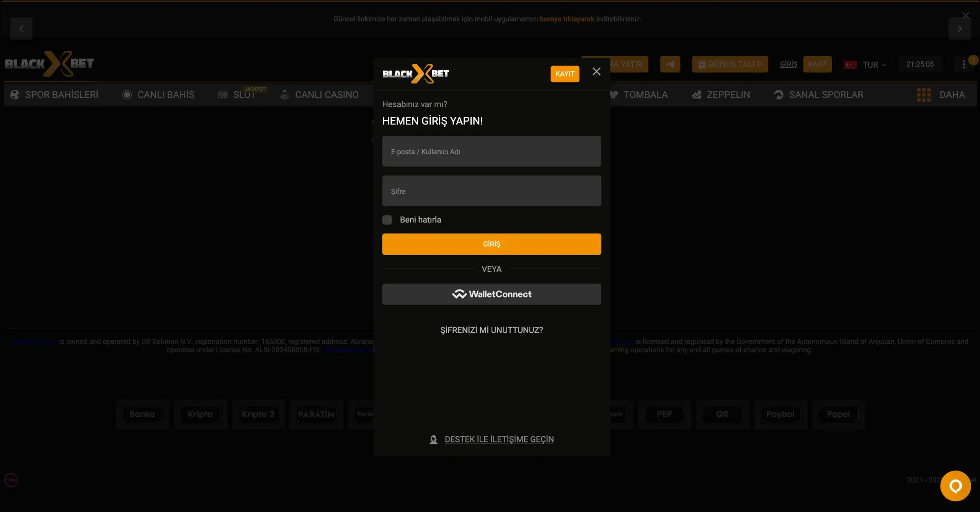Select the Kripto 2 payment method
Viewport: 980px width, 512px height.
(258, 414)
